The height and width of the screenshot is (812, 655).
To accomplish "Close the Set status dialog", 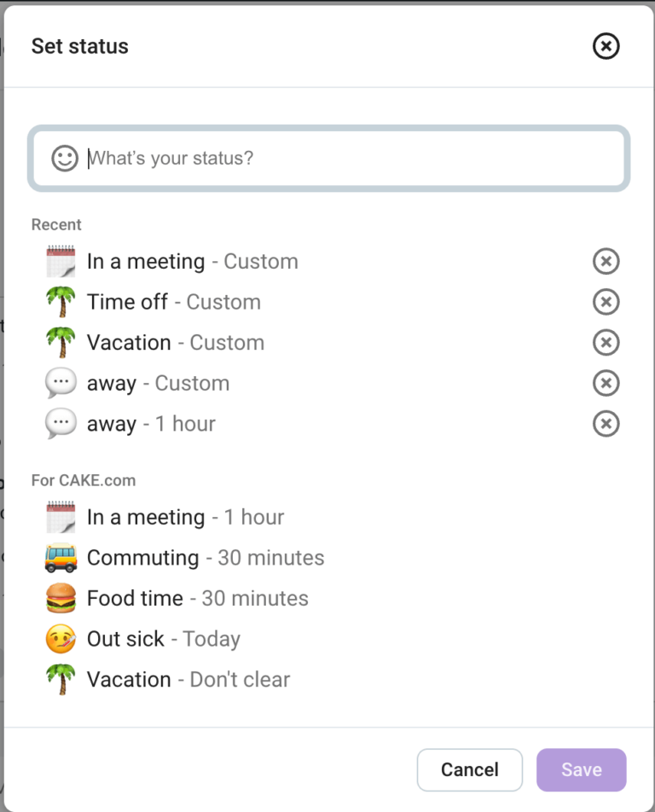I will point(606,46).
